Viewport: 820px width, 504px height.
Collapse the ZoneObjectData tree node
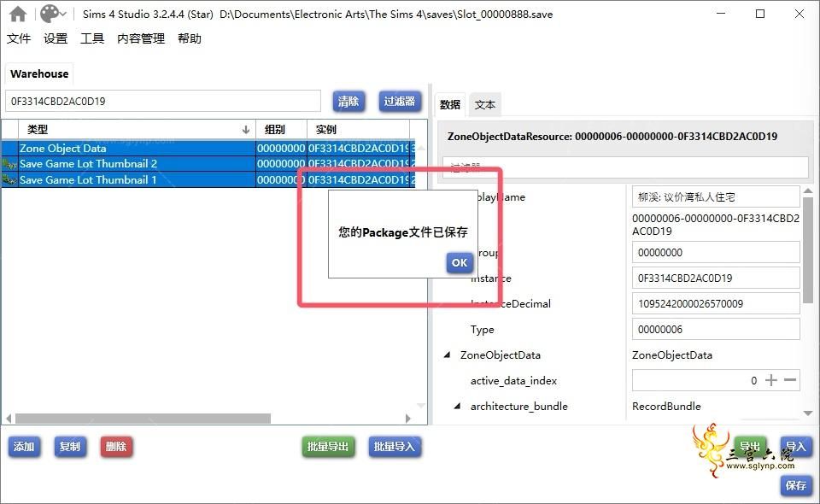click(x=447, y=355)
